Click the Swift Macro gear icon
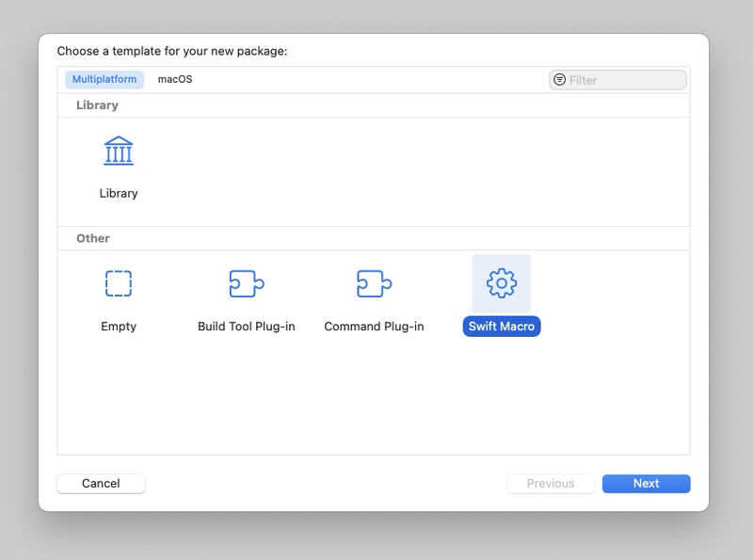Screen dimensions: 753x560 click(501, 282)
